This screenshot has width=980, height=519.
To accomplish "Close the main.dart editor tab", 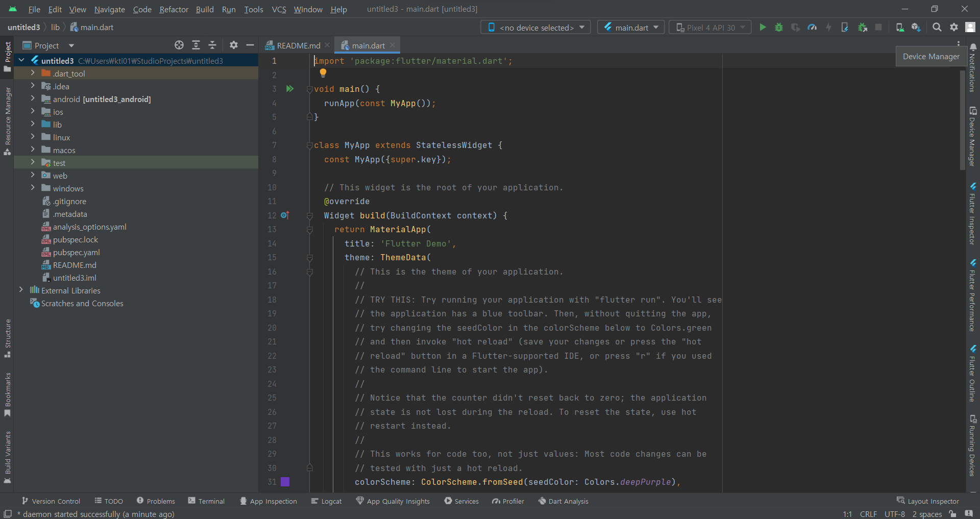I will (x=393, y=45).
